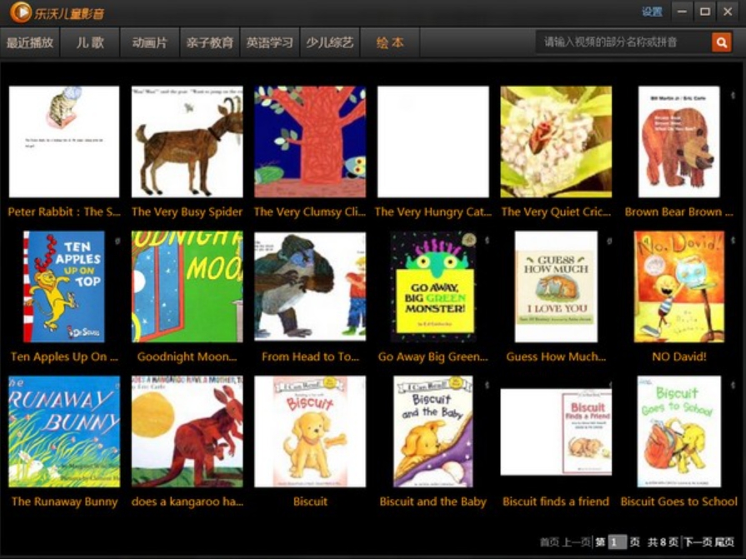The image size is (746, 560).
Task: Select The Very Quiet Cricket flower thumbnail
Action: [556, 142]
